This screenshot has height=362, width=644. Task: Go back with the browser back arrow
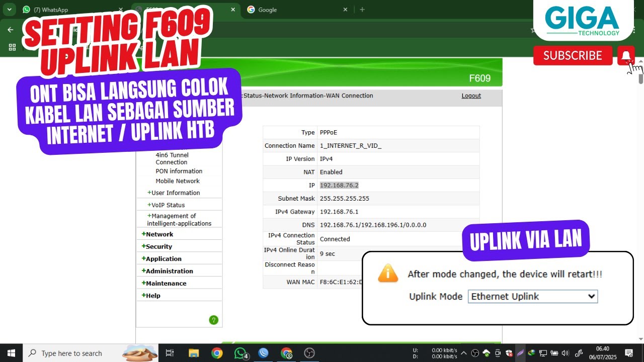point(11,30)
